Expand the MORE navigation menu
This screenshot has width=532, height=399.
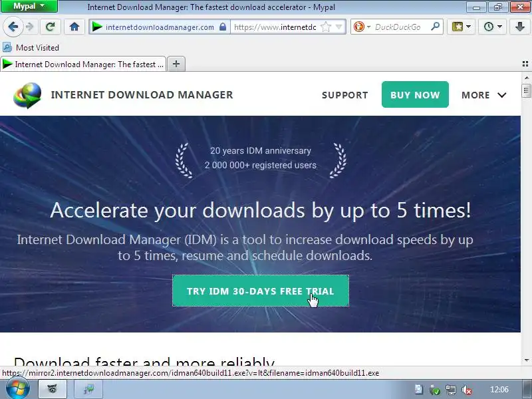coord(484,95)
